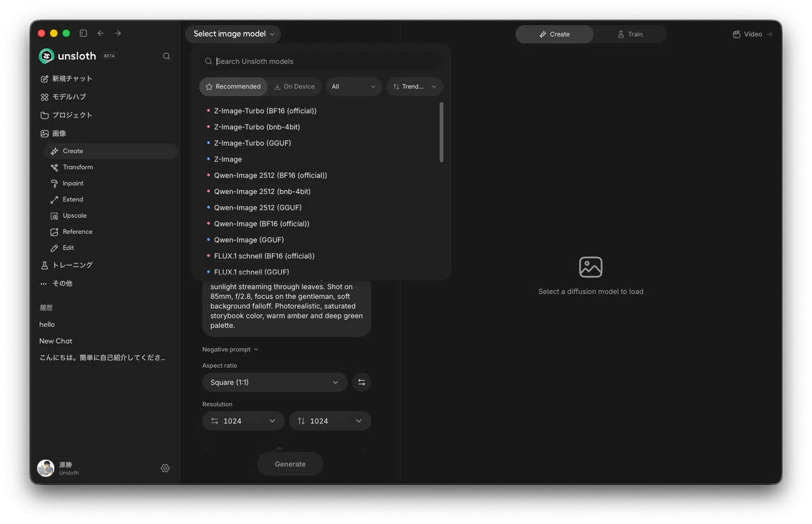Switch to the Train tab
Viewport: 812px width, 524px height.
tap(630, 34)
